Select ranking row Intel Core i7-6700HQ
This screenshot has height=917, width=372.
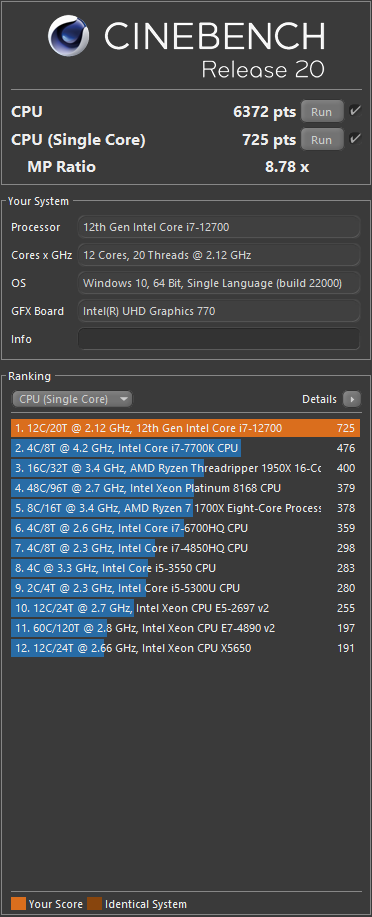click(x=185, y=528)
